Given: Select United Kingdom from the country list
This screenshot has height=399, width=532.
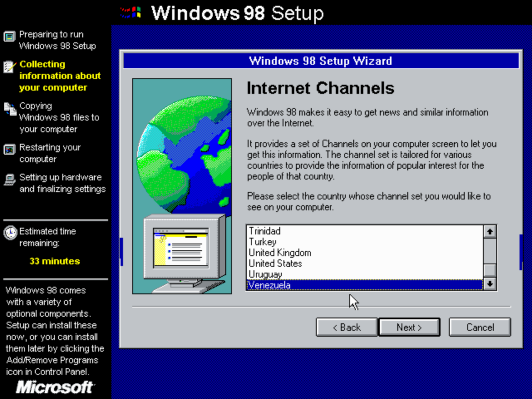Looking at the screenshot, I should coord(279,252).
